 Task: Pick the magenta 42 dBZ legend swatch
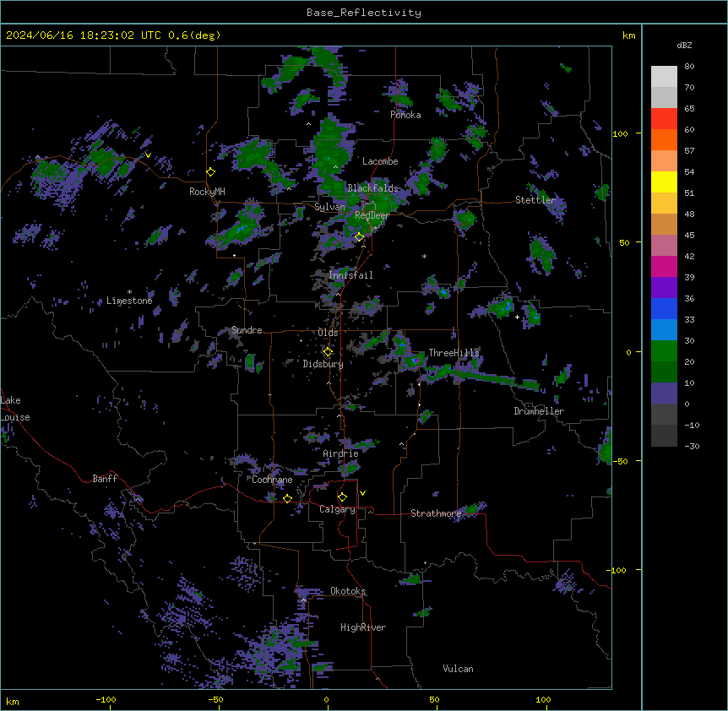click(664, 266)
